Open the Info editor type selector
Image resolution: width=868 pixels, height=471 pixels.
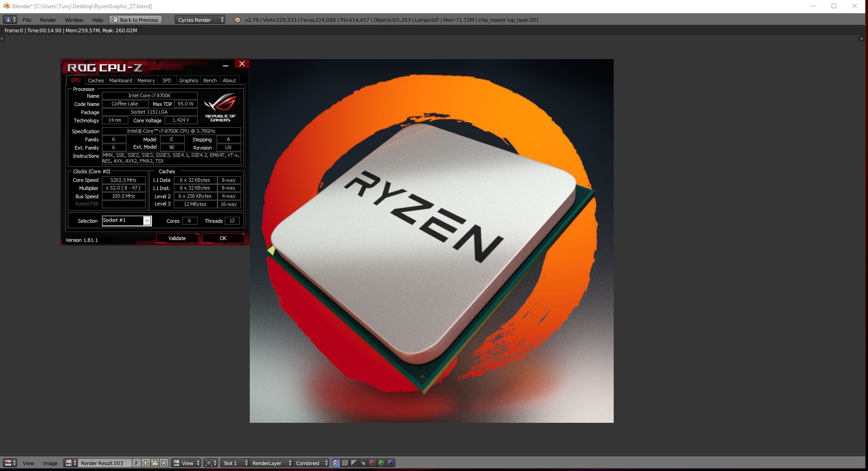[10, 20]
